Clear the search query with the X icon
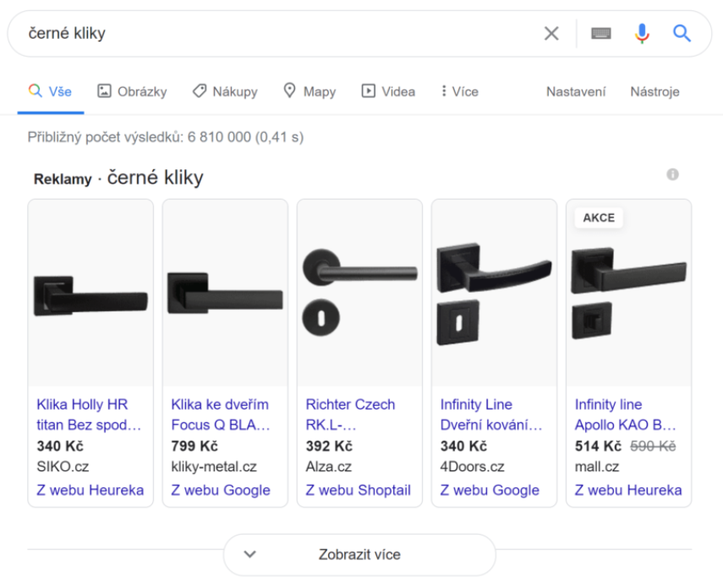The image size is (723, 588). coord(551,33)
